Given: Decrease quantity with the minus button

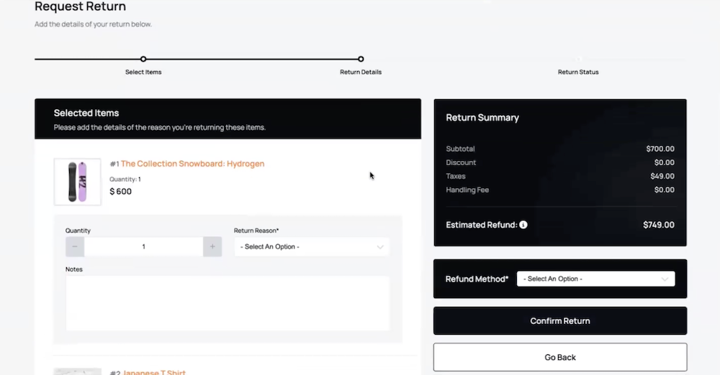Looking at the screenshot, I should (x=75, y=247).
